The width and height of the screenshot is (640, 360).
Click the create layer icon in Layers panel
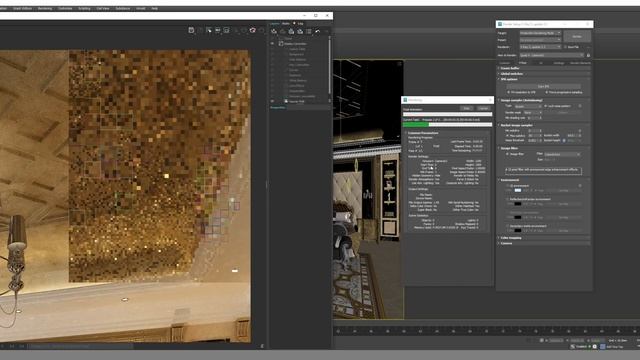click(274, 31)
